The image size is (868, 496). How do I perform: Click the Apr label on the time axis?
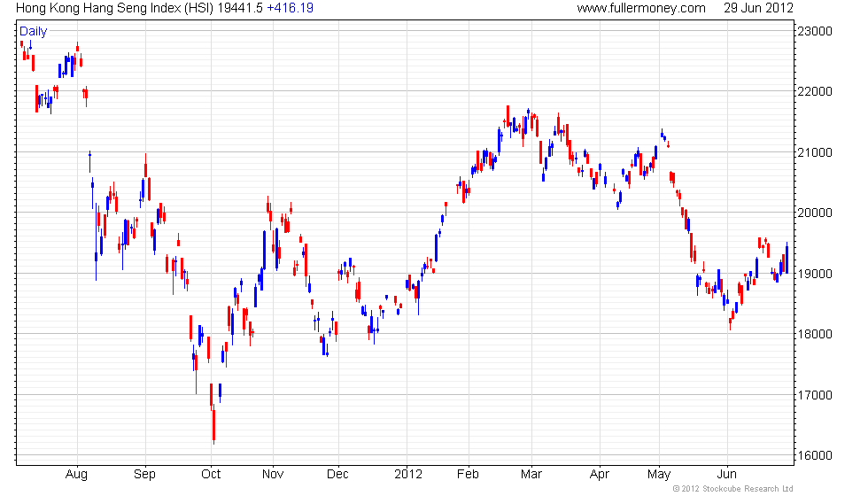pos(600,475)
